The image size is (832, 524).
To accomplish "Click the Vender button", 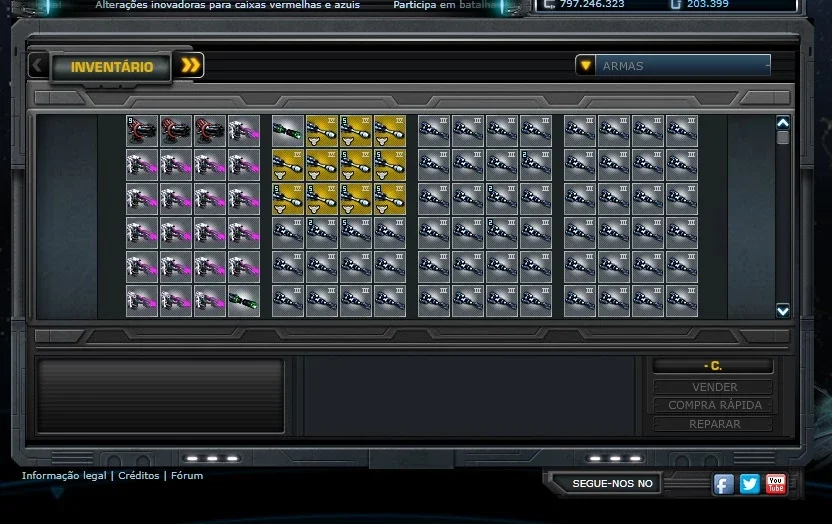I will click(x=713, y=387).
